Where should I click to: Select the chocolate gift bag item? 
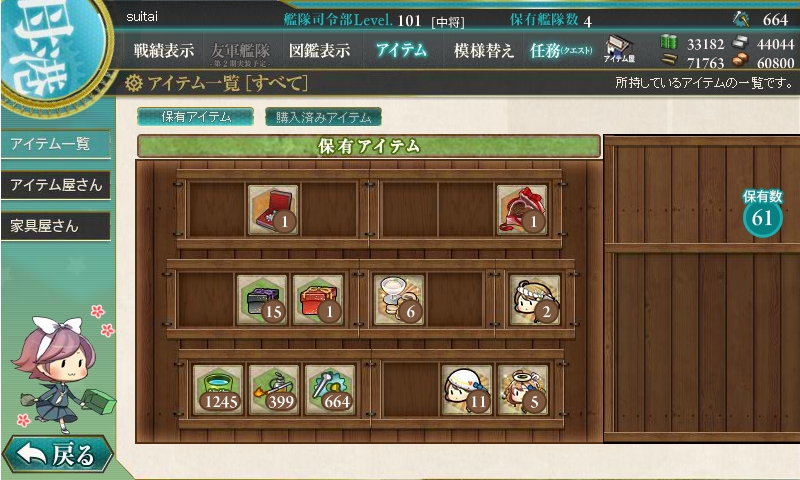click(522, 210)
